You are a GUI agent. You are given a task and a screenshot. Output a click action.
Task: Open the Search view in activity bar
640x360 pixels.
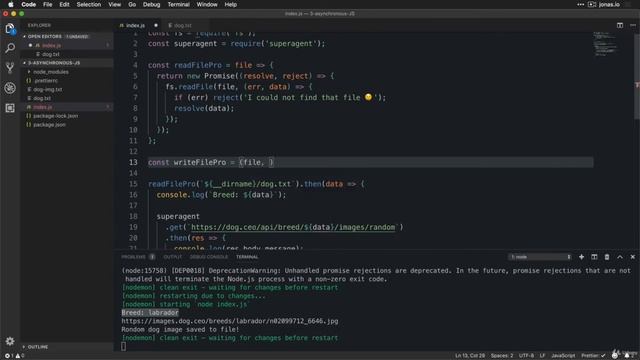[10, 48]
